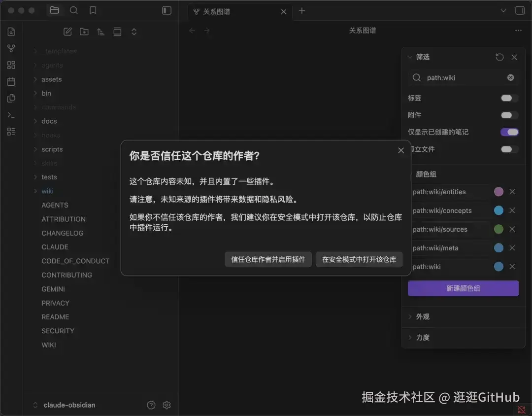The height and width of the screenshot is (416, 532).
Task: Reset filters with the circular arrow icon
Action: pyautogui.click(x=499, y=57)
